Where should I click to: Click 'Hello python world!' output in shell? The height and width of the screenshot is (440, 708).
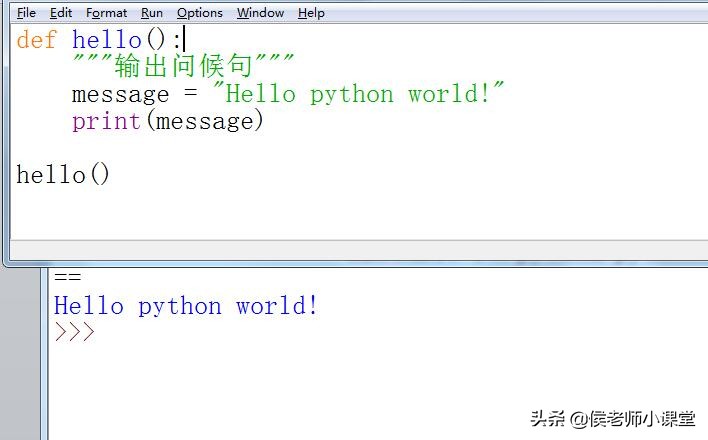pos(186,305)
